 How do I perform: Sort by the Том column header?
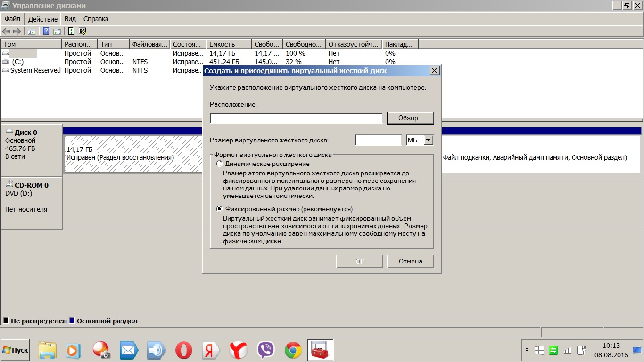tap(31, 44)
